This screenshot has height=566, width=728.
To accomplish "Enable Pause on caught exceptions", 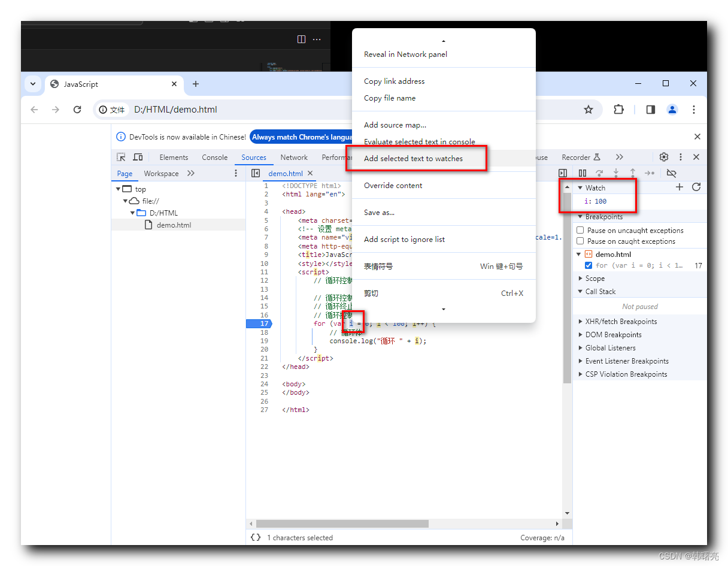I will (580, 241).
